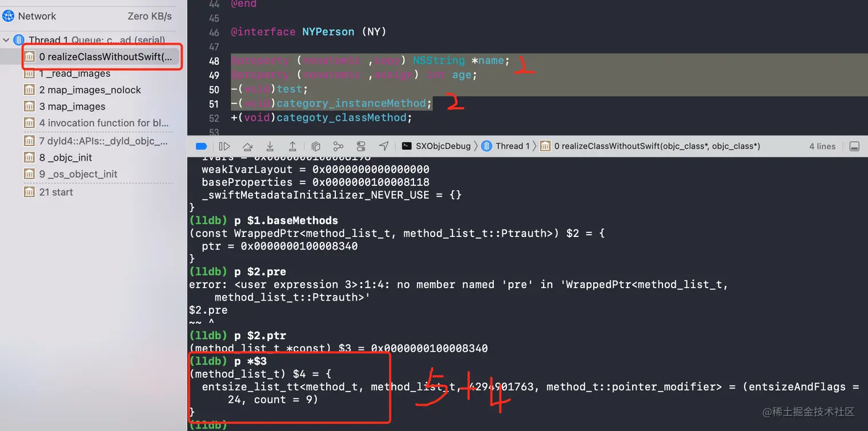Click the '24, count = 9)' output line
The height and width of the screenshot is (431, 868).
click(273, 400)
